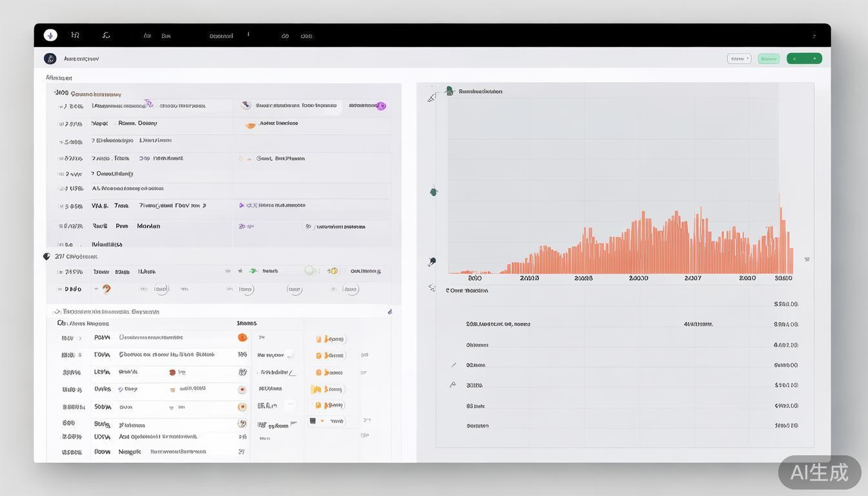Open the middle text menu in the black top bar
Screen dimensions: 868x496
coord(221,36)
